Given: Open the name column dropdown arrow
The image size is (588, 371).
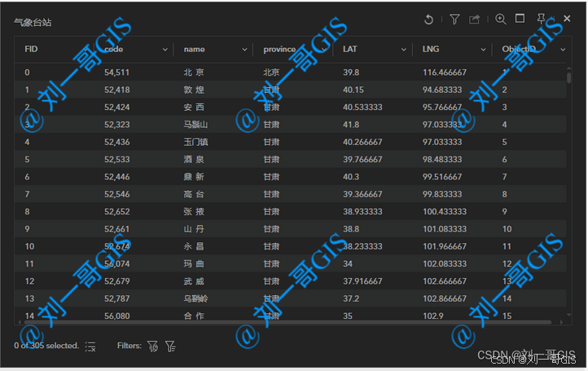Looking at the screenshot, I should coord(244,50).
